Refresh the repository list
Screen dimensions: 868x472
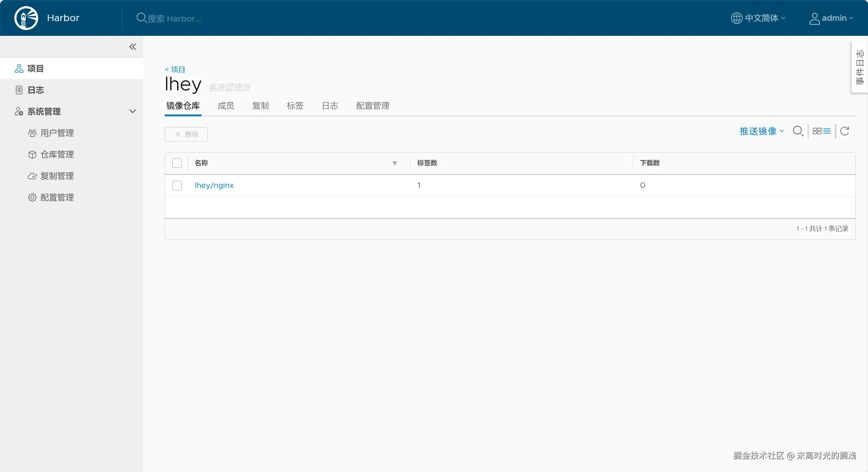[844, 131]
